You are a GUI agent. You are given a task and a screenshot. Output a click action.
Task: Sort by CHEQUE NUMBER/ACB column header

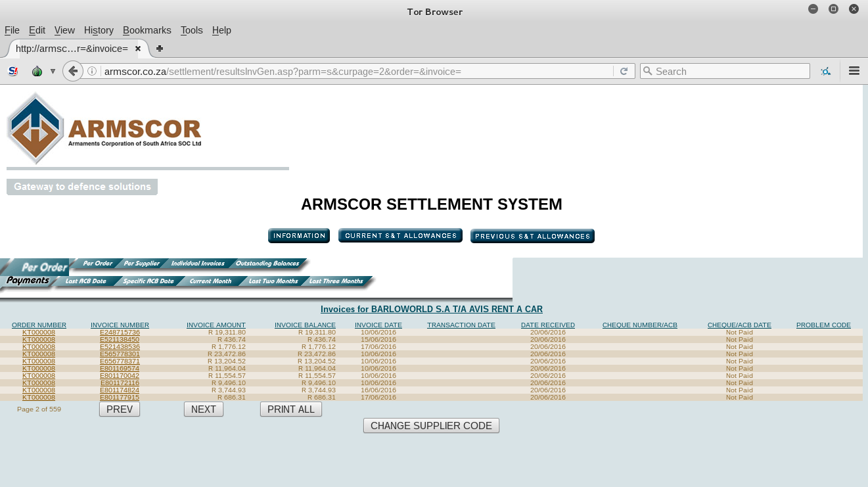640,325
